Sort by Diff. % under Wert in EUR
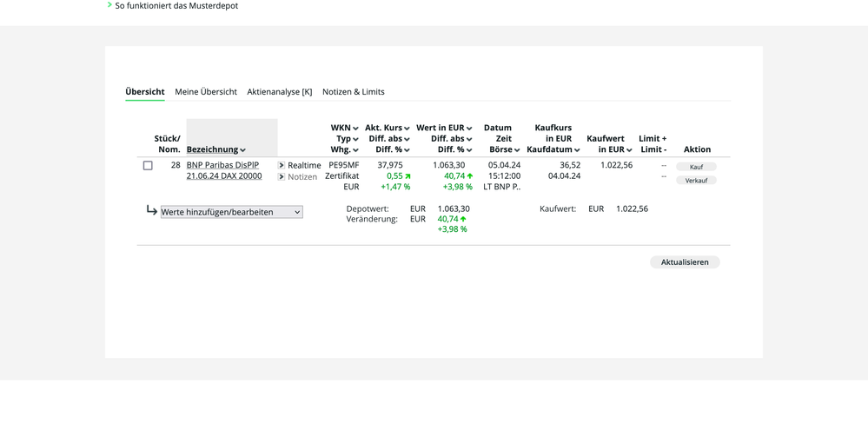Image resolution: width=868 pixels, height=430 pixels. pos(455,149)
